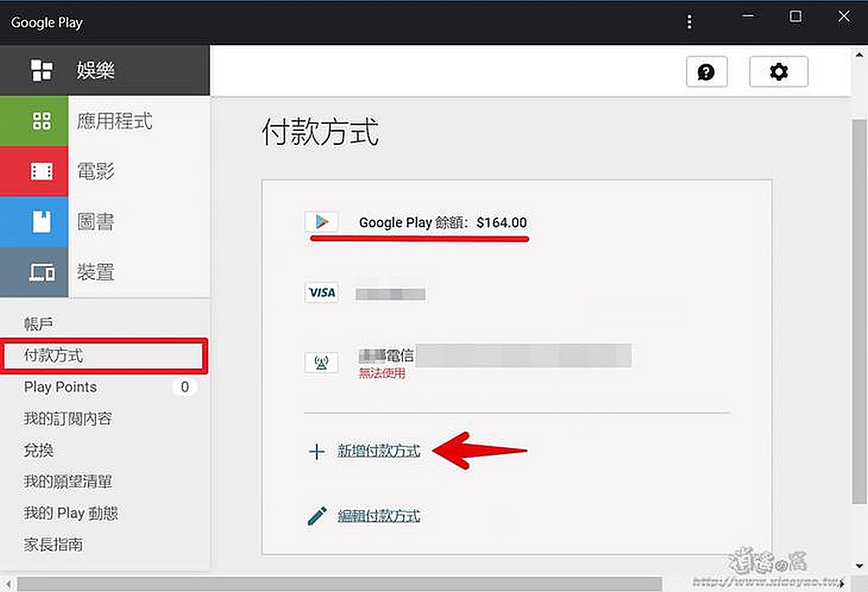Open the help feedback icon button

tap(706, 72)
